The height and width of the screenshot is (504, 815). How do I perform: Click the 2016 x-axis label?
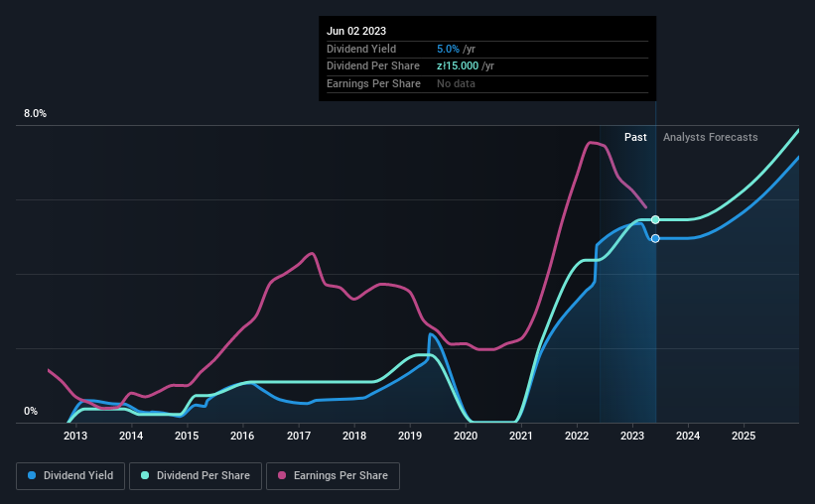(242, 436)
